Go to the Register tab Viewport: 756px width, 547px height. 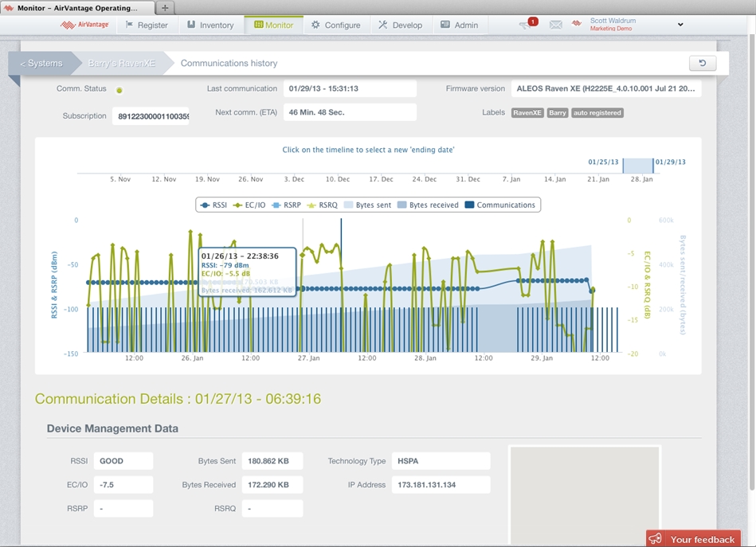[147, 25]
